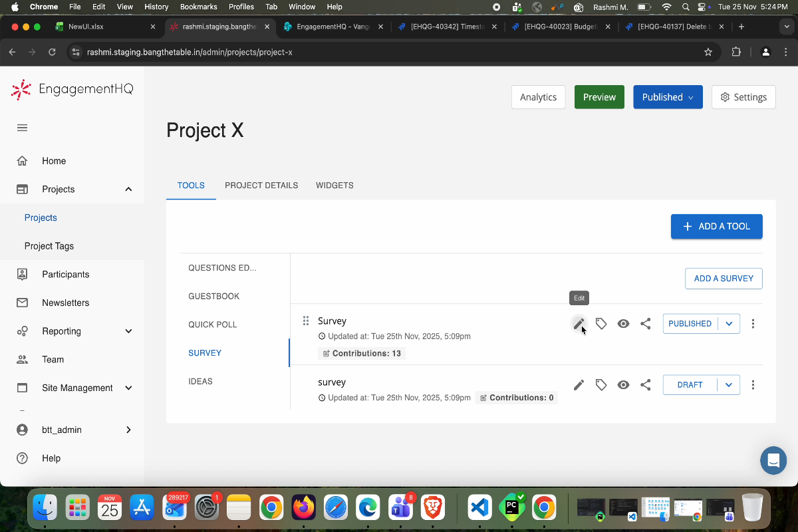Open the chat support bubble
The height and width of the screenshot is (532, 798).
pos(773,460)
